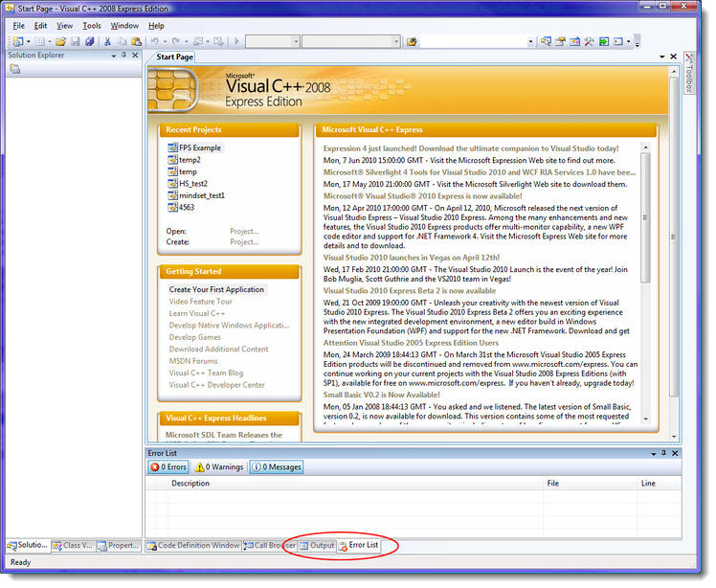
Task: Click the Add New Item toolbar icon
Action: pos(40,41)
